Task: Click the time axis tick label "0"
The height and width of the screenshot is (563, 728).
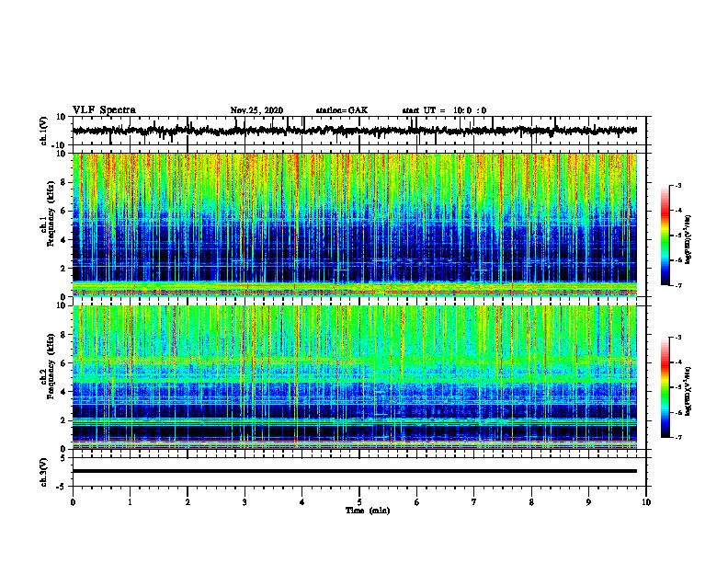Action: coord(73,502)
